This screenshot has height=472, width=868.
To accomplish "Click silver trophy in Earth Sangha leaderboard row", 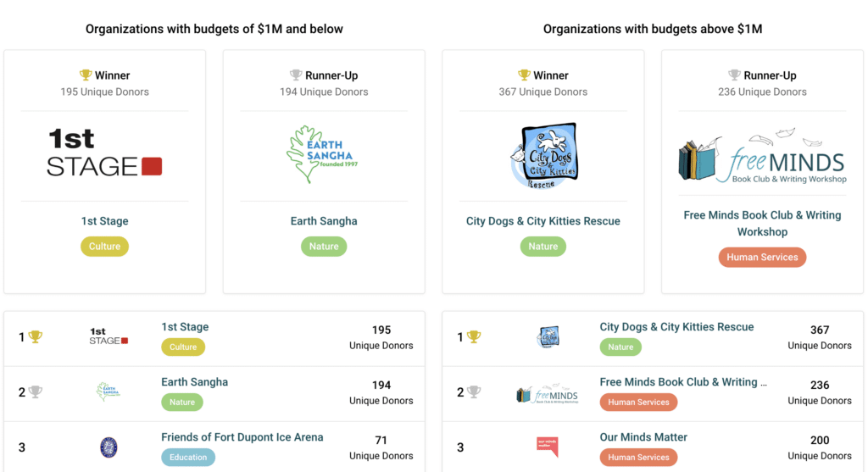I will (x=36, y=391).
